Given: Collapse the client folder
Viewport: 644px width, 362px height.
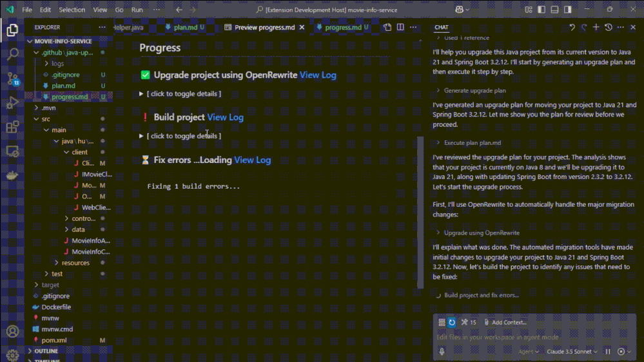Looking at the screenshot, I should click(x=79, y=152).
